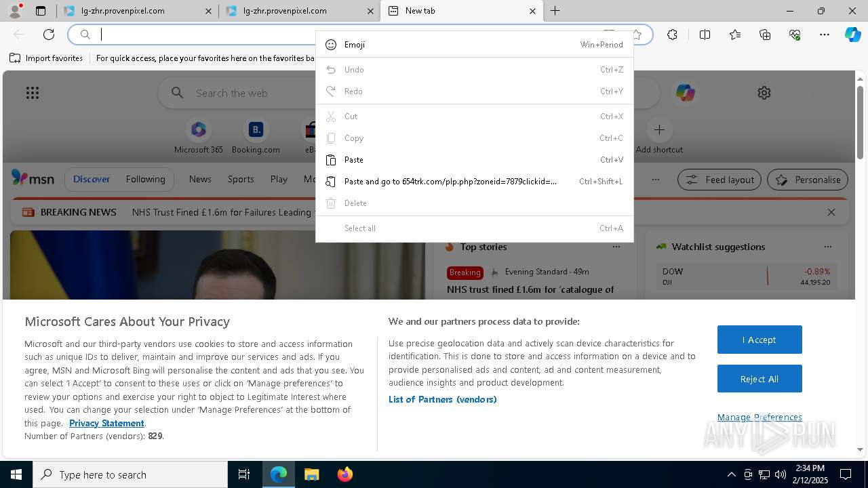Open a new browser tab
Image resolution: width=868 pixels, height=488 pixels.
coord(555,11)
